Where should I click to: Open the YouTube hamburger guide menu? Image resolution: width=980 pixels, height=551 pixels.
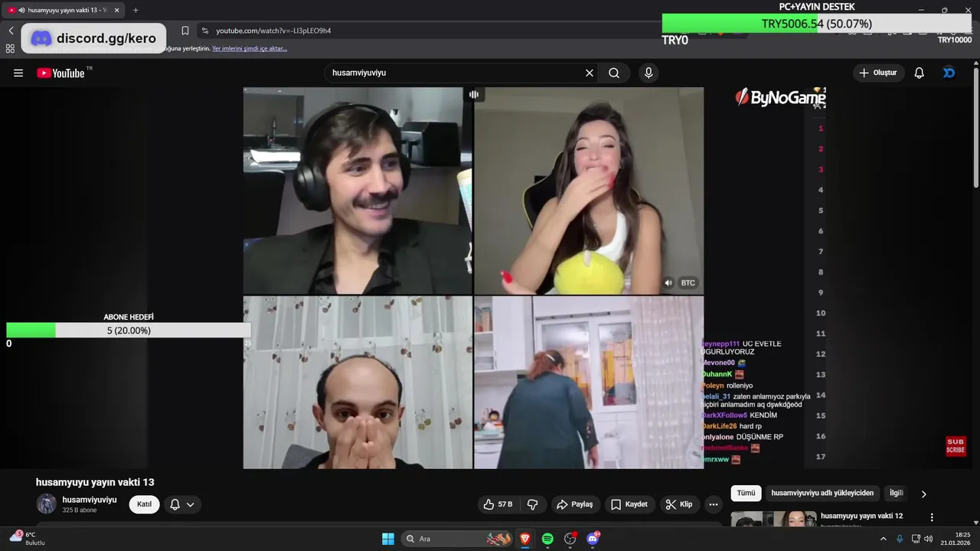(x=18, y=73)
